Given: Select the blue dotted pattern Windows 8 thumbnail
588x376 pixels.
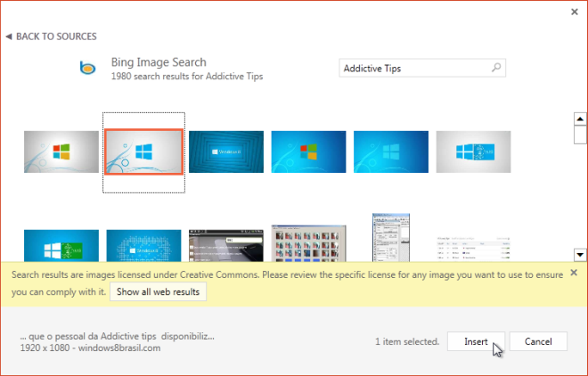Looking at the screenshot, I should [x=144, y=246].
